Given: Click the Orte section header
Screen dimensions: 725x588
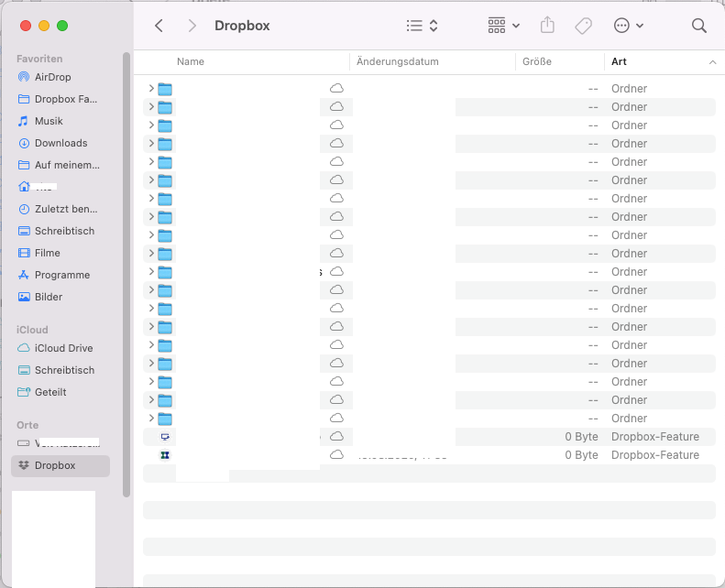Looking at the screenshot, I should [x=27, y=425].
